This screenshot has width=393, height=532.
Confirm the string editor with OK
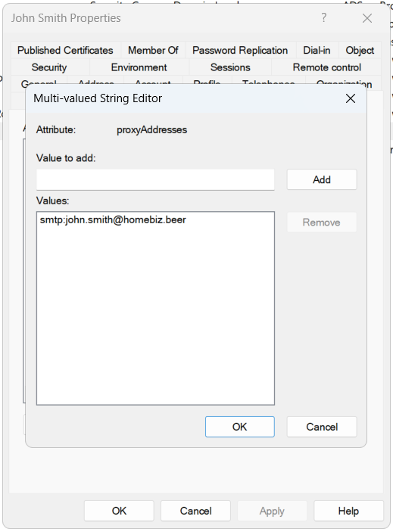(x=239, y=427)
